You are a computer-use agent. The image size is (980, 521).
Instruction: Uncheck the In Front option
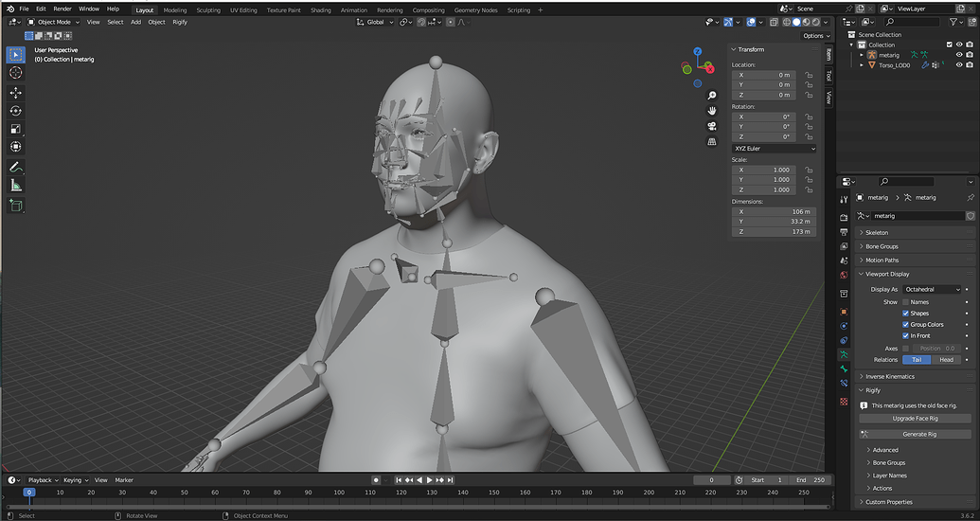click(x=905, y=336)
